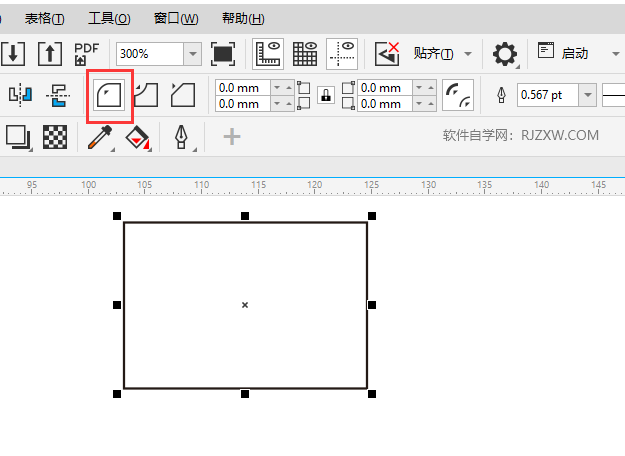Open the 帮助(H) menu
The width and height of the screenshot is (625, 456).
pos(243,19)
